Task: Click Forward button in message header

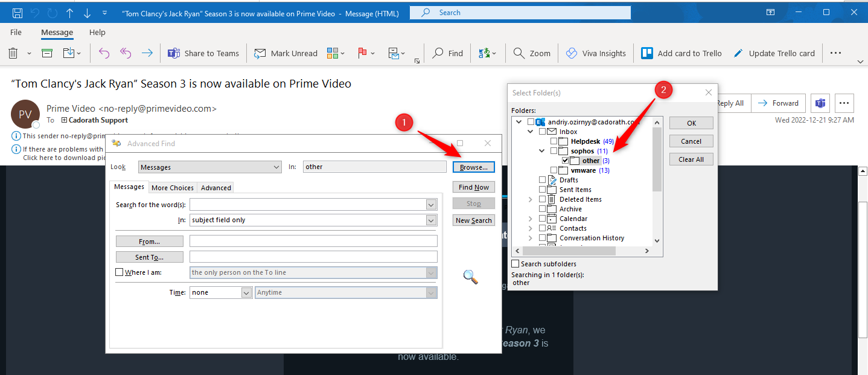Action: (x=779, y=103)
